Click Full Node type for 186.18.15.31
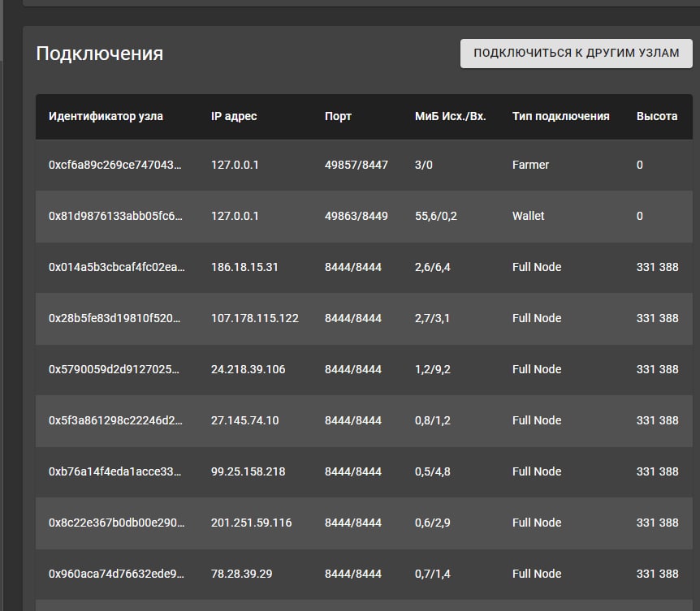Viewport: 700px width, 611px height. 537,267
